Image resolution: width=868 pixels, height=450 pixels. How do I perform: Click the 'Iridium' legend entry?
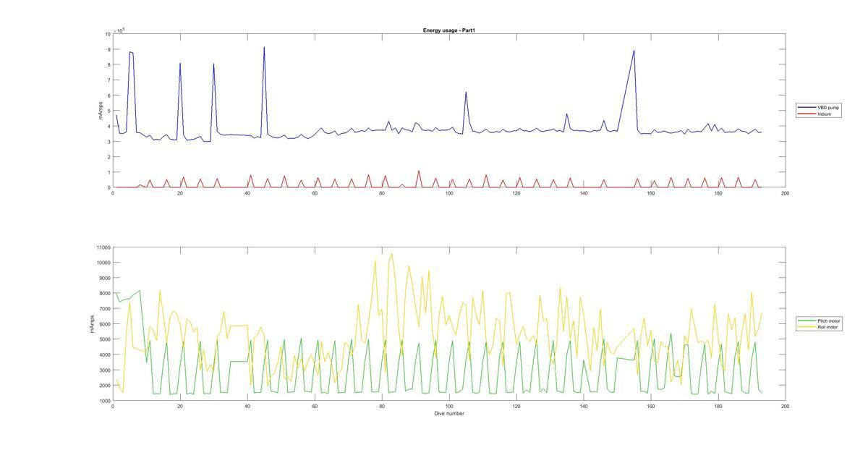(x=825, y=114)
